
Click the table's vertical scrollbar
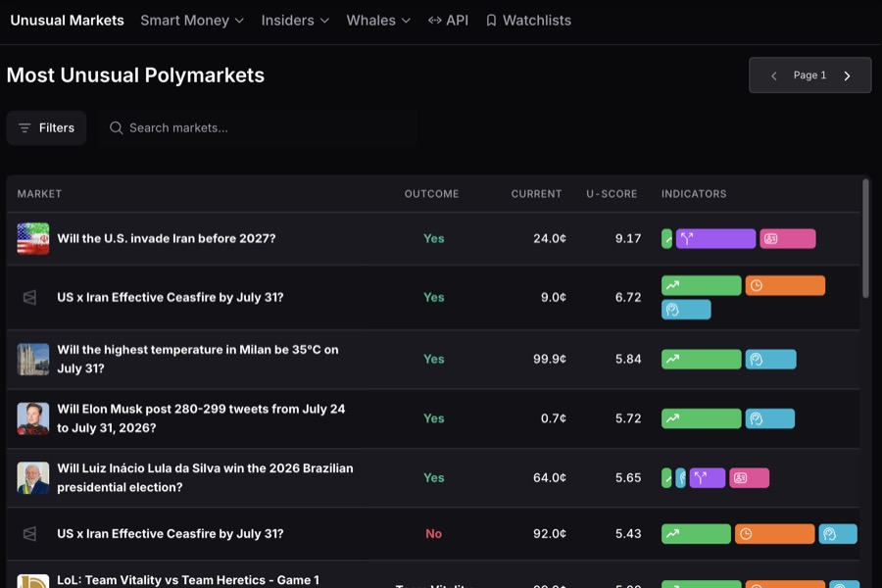click(x=865, y=238)
